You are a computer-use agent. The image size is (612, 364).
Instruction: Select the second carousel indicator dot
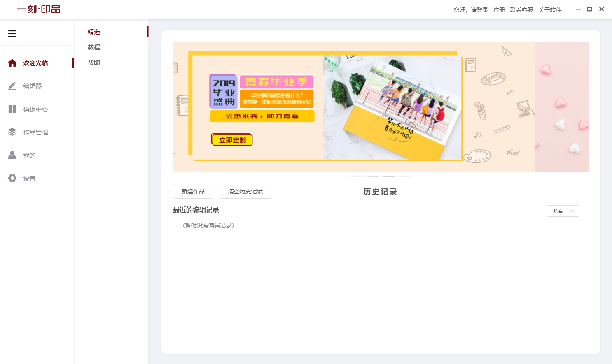[x=373, y=177]
